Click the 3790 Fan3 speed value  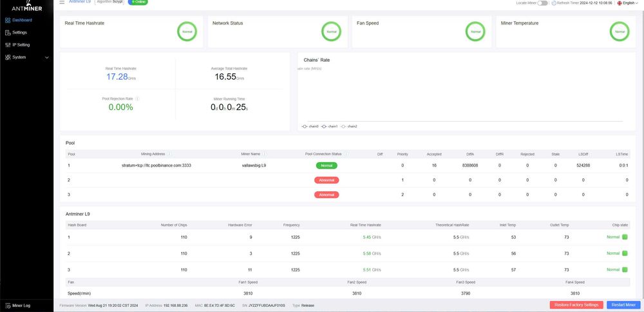(466, 293)
